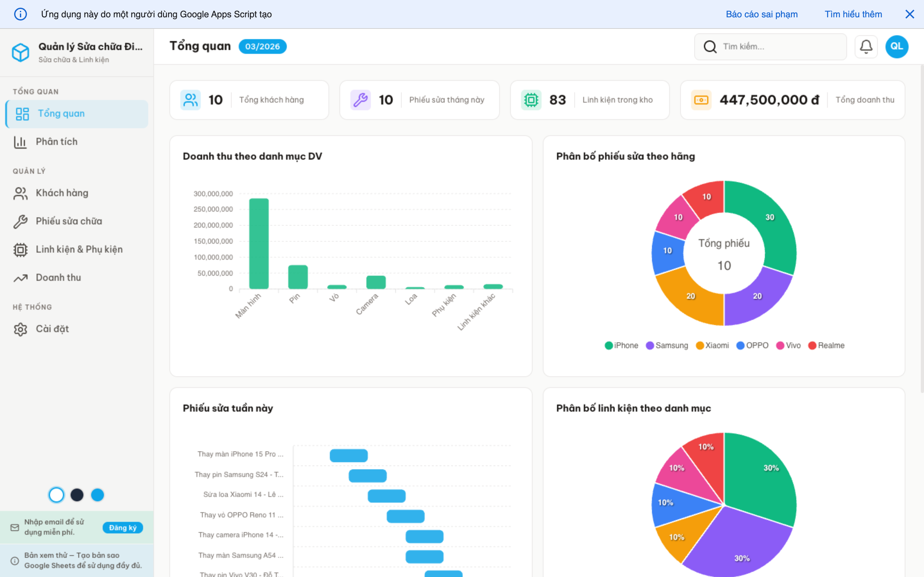Click the Đăng ký button
Viewport: 924px width, 577px height.
[x=123, y=527]
